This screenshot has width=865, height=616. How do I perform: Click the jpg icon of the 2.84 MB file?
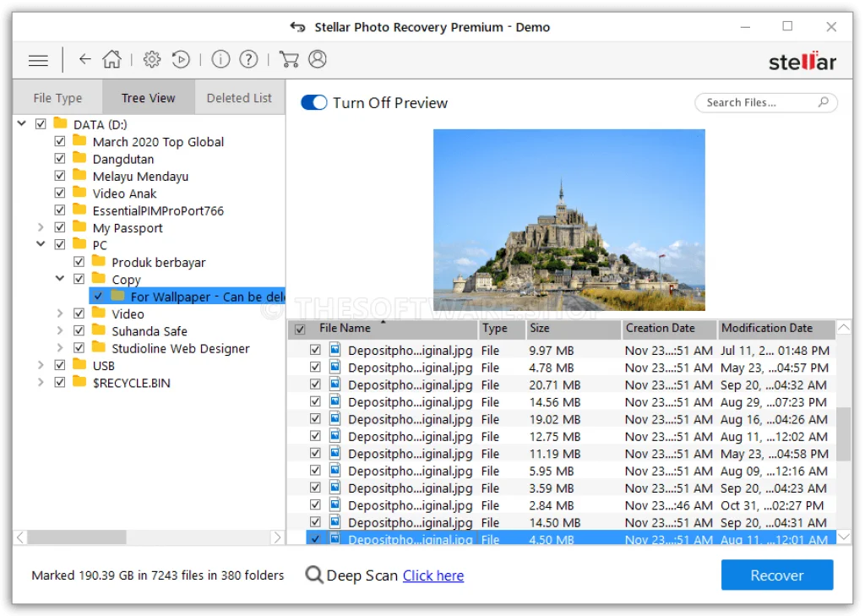(335, 504)
